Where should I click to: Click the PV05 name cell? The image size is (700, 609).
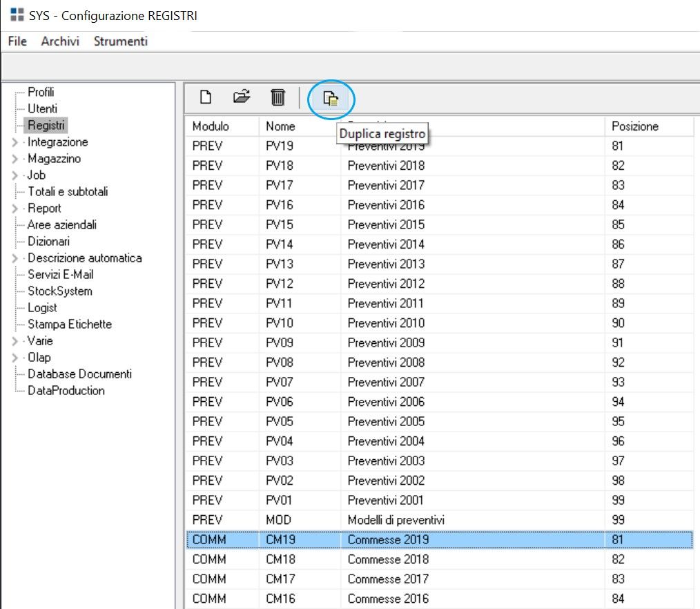[280, 421]
